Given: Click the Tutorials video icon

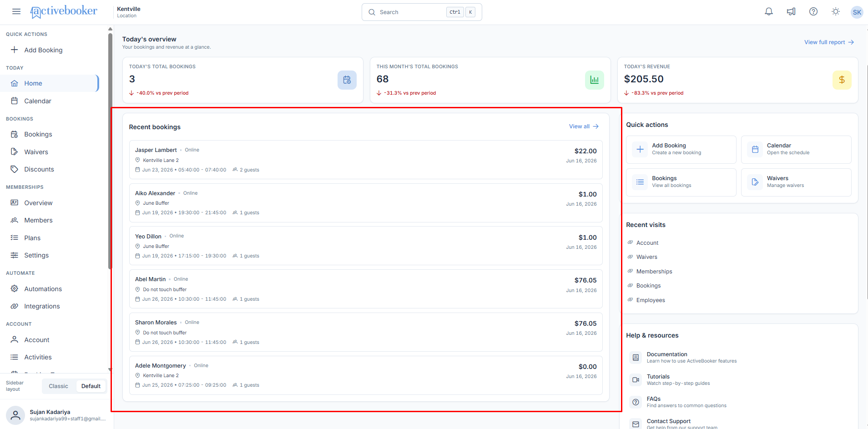Looking at the screenshot, I should coord(636,380).
